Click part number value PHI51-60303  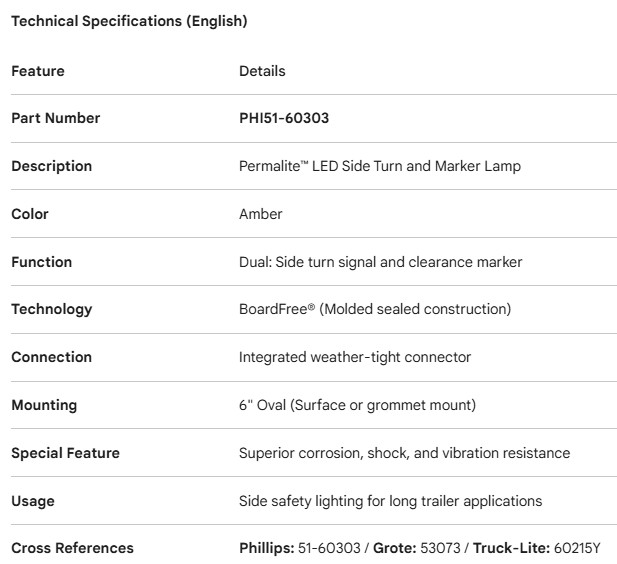point(284,118)
